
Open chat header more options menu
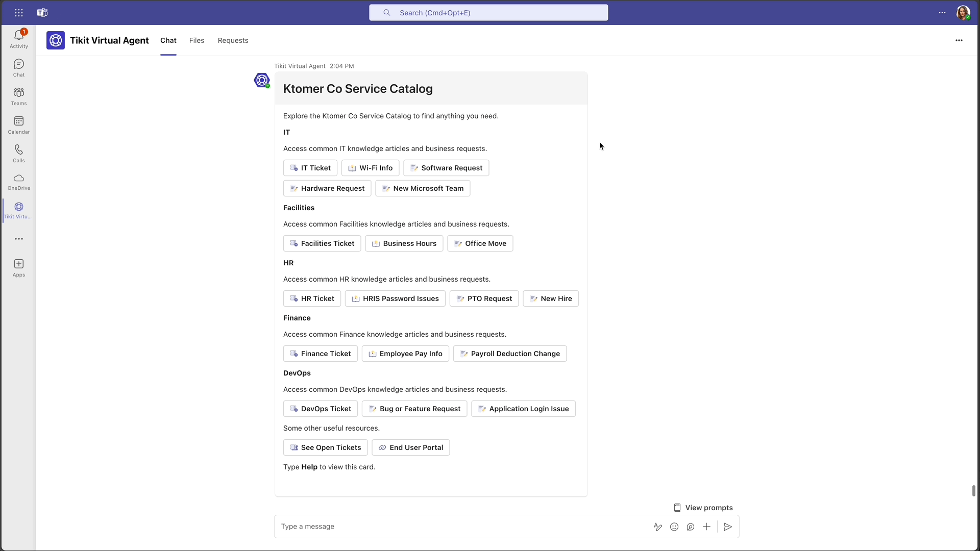point(959,40)
